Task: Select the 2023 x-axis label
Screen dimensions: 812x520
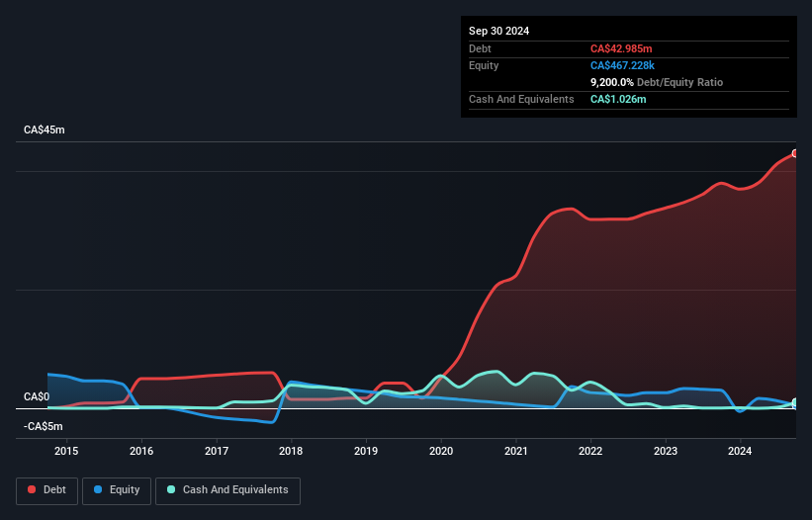Action: tap(666, 451)
